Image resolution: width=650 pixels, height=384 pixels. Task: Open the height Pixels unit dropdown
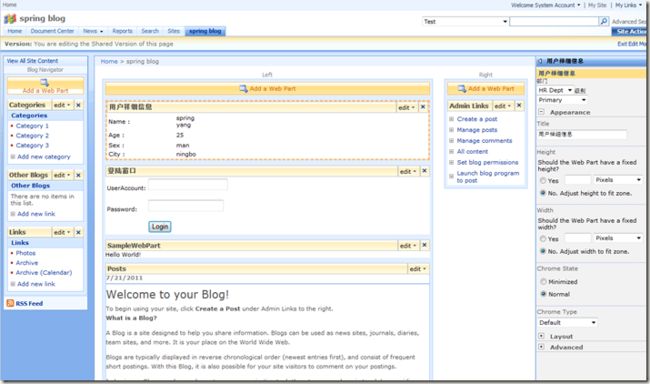[618, 180]
